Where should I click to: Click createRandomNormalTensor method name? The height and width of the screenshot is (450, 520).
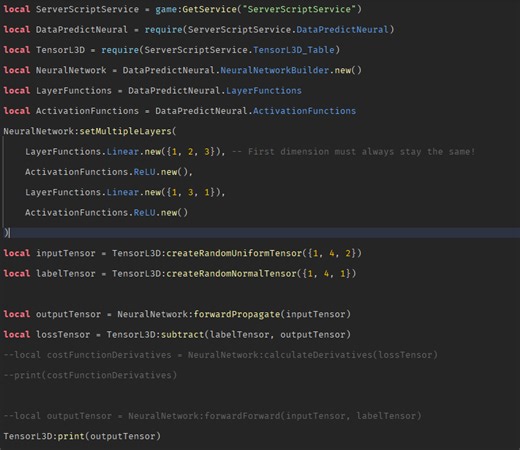coord(231,273)
